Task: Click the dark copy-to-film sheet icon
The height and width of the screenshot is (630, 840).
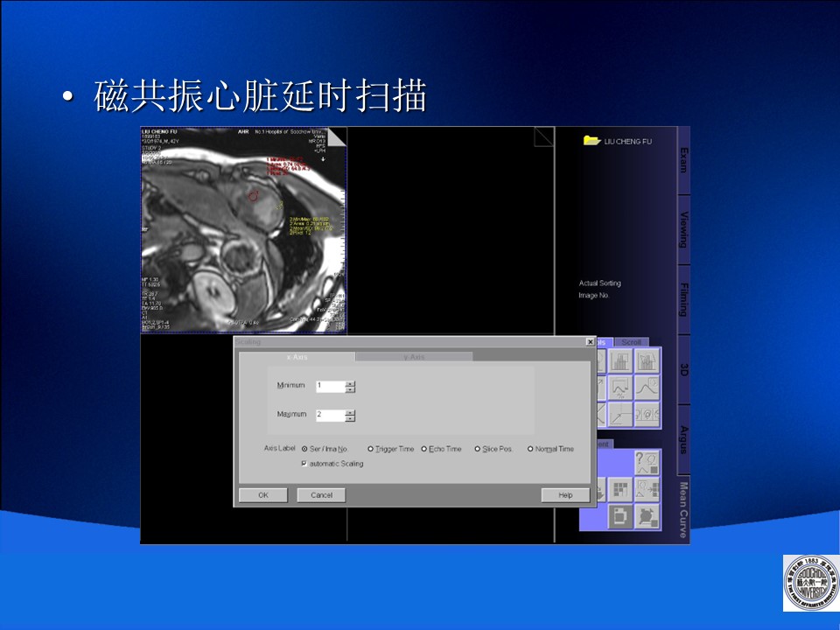Action: 619,517
